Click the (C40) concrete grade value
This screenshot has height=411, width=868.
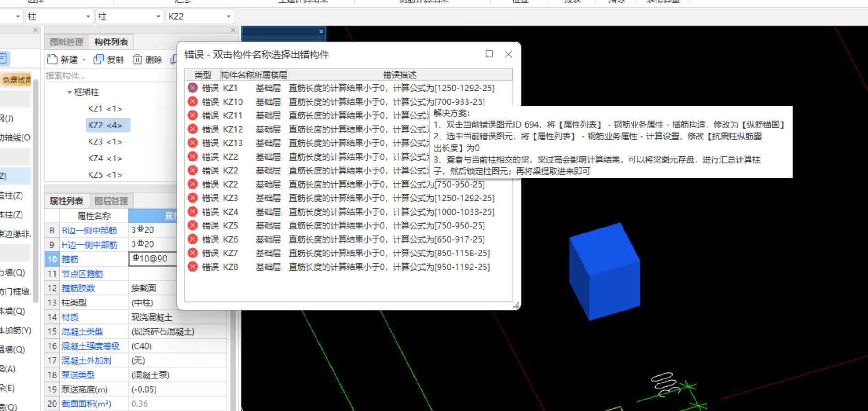click(x=141, y=346)
